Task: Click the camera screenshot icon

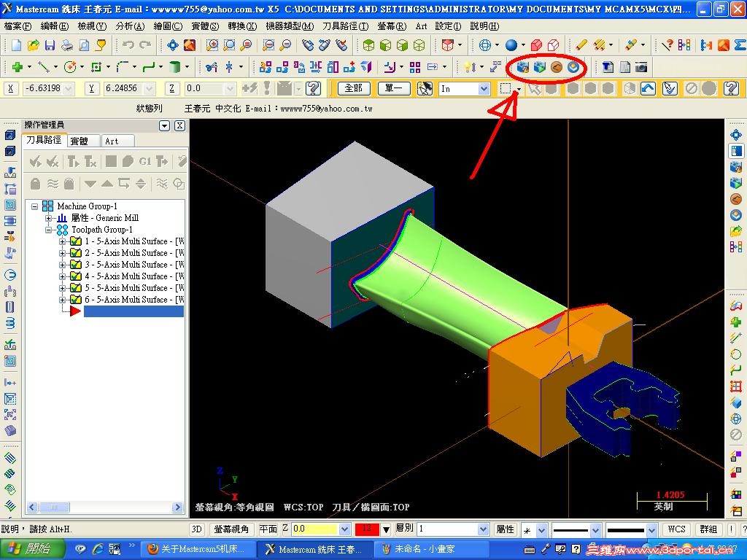Action: click(641, 67)
